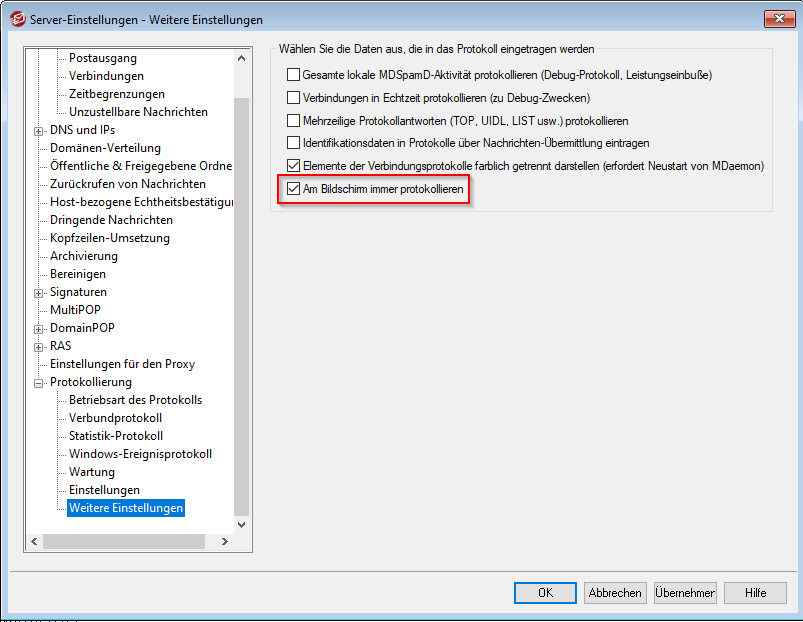803x622 pixels.
Task: Click the Hilfe button
Action: (x=755, y=593)
